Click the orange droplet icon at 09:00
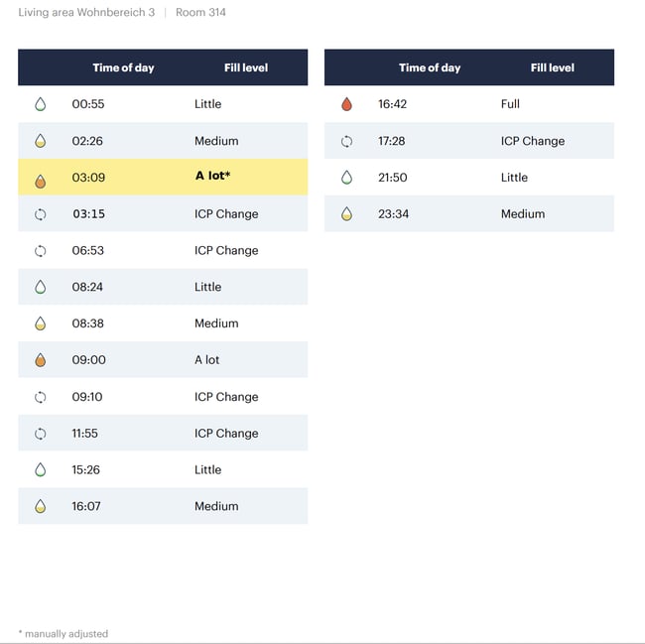The width and height of the screenshot is (645, 644). pyautogui.click(x=41, y=360)
